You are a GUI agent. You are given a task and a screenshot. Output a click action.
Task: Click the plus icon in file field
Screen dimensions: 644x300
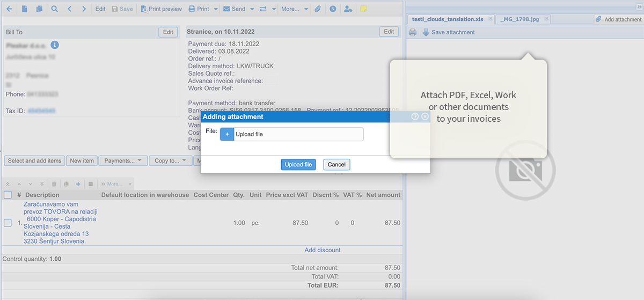click(x=227, y=134)
